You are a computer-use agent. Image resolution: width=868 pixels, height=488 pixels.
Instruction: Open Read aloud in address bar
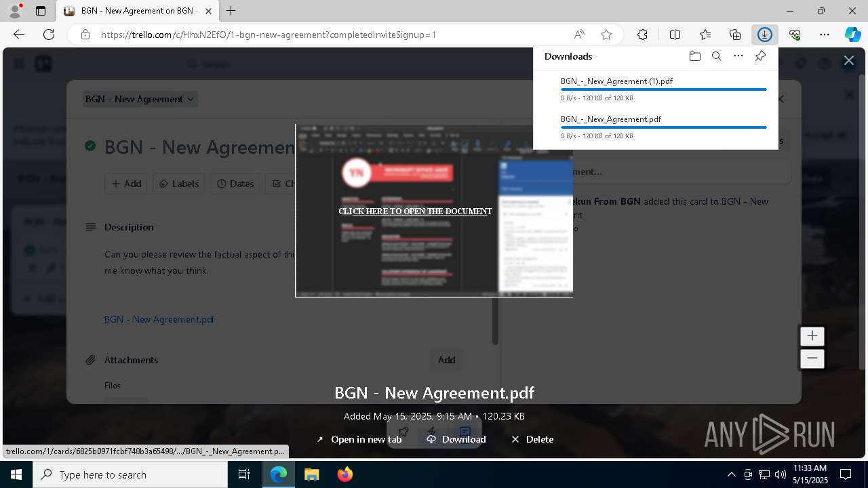coord(579,35)
